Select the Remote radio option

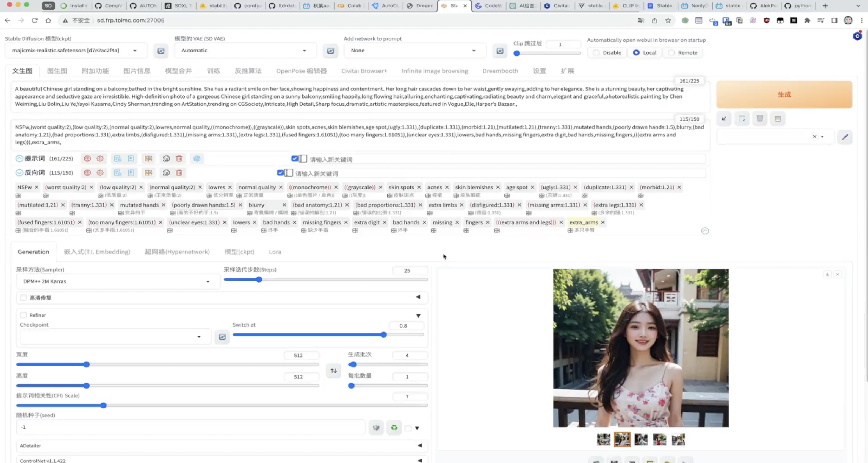tap(671, 52)
